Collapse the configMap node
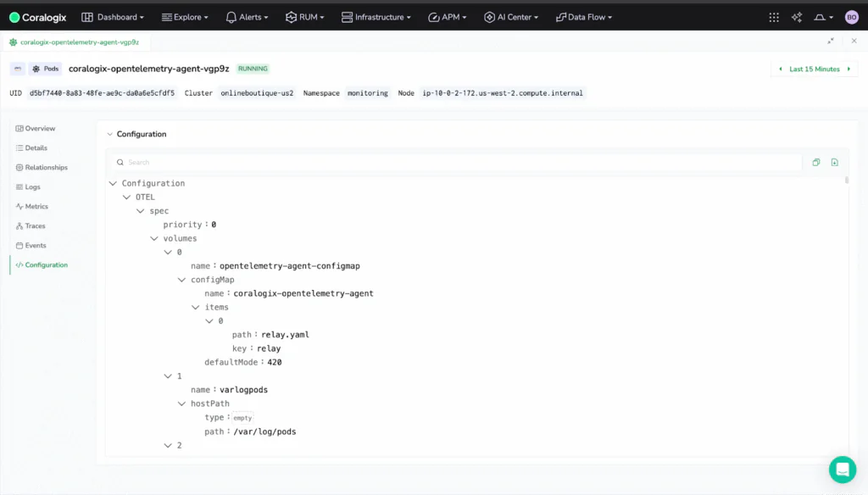Image resolution: width=868 pixels, height=495 pixels. [x=181, y=281]
